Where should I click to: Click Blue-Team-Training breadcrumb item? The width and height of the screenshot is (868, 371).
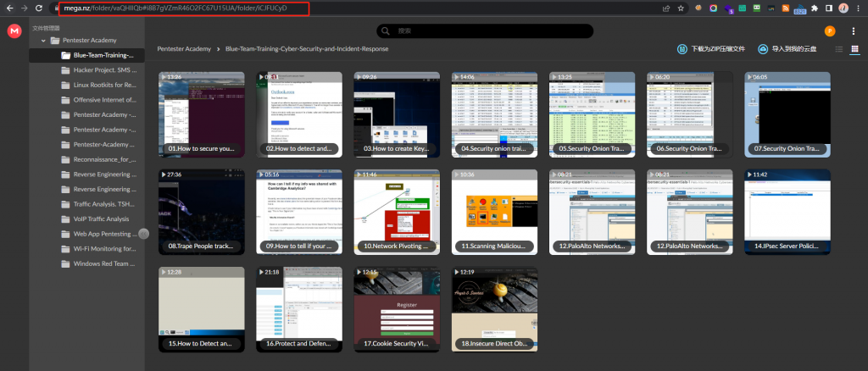(x=307, y=48)
